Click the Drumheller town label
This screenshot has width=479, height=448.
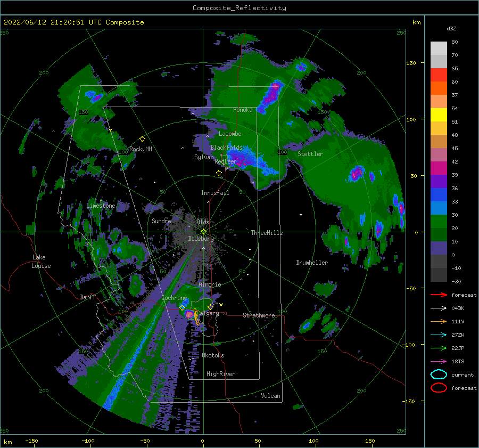312,263
